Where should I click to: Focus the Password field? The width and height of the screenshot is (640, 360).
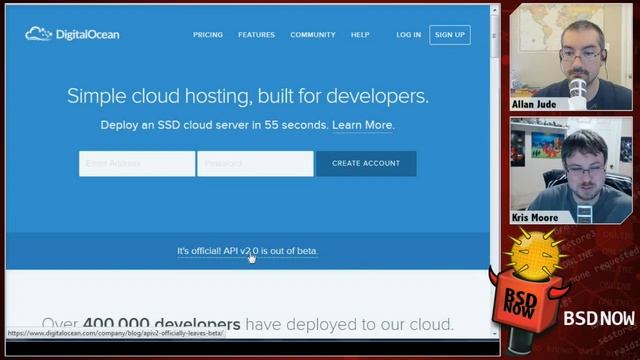coord(255,164)
